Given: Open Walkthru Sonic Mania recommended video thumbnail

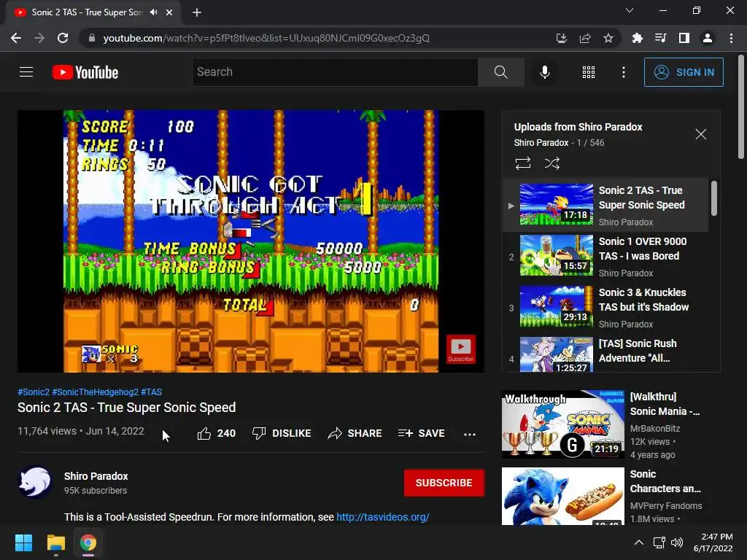Looking at the screenshot, I should [x=562, y=424].
